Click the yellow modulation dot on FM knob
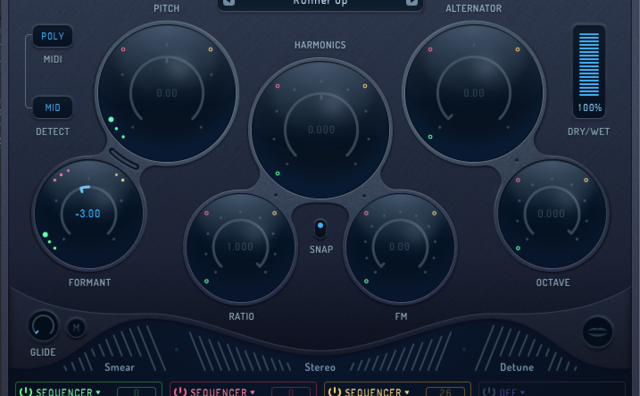The height and width of the screenshot is (396, 640). click(x=434, y=213)
